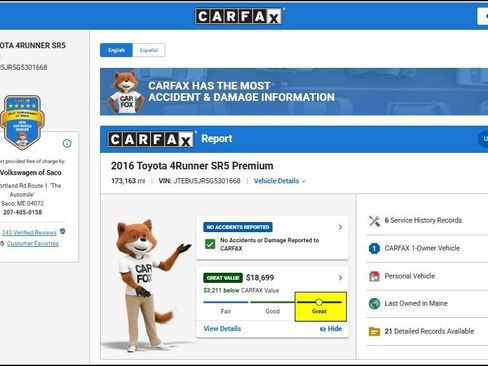Open Customer Favorites link

(33, 244)
